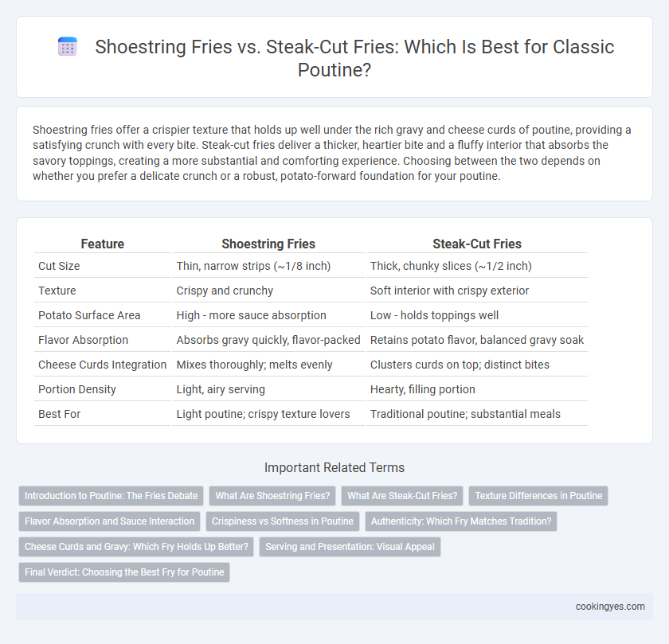
Task: Click the 'Feature' column header
Action: 103,244
